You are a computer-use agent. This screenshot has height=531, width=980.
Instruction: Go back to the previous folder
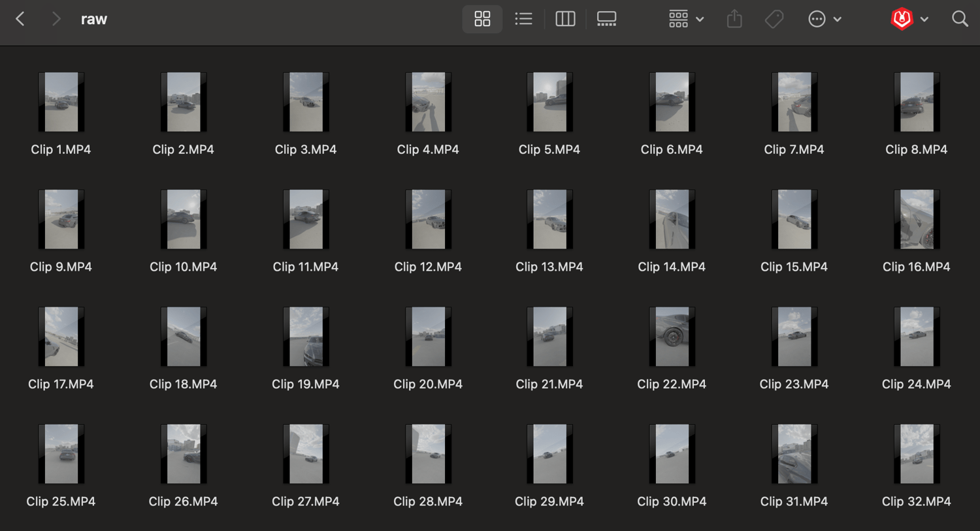tap(20, 19)
